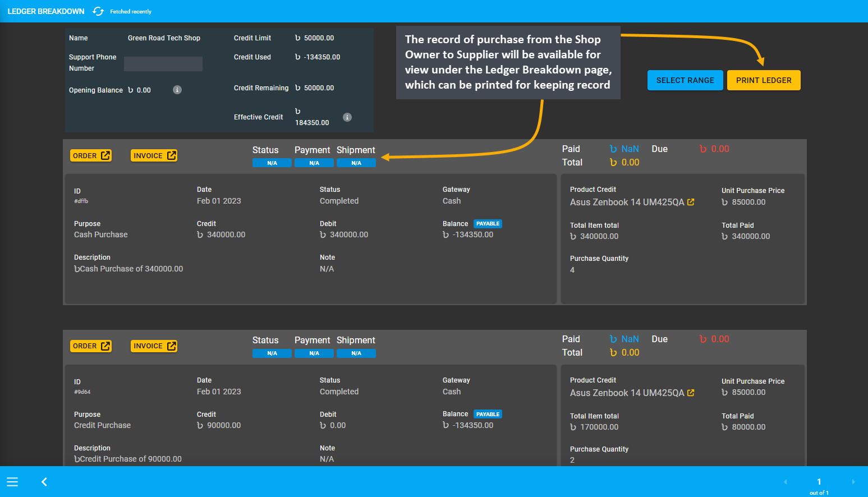Click Payment N/A badge in first entry header

(x=314, y=163)
